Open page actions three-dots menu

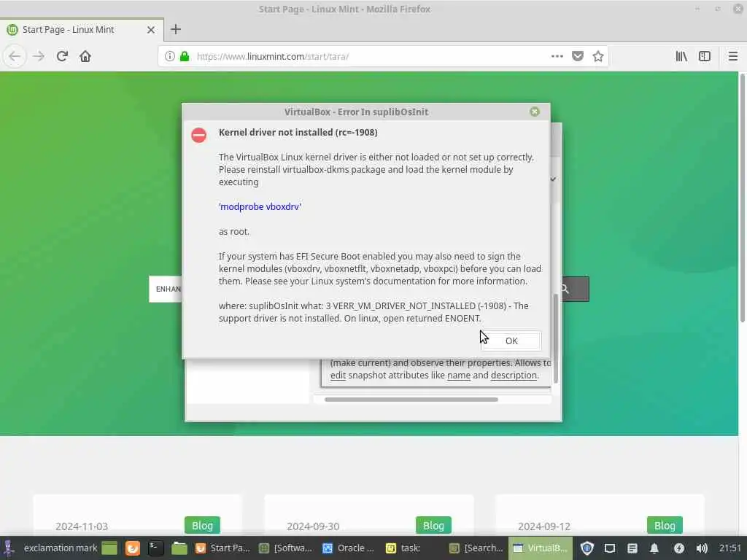[557, 56]
